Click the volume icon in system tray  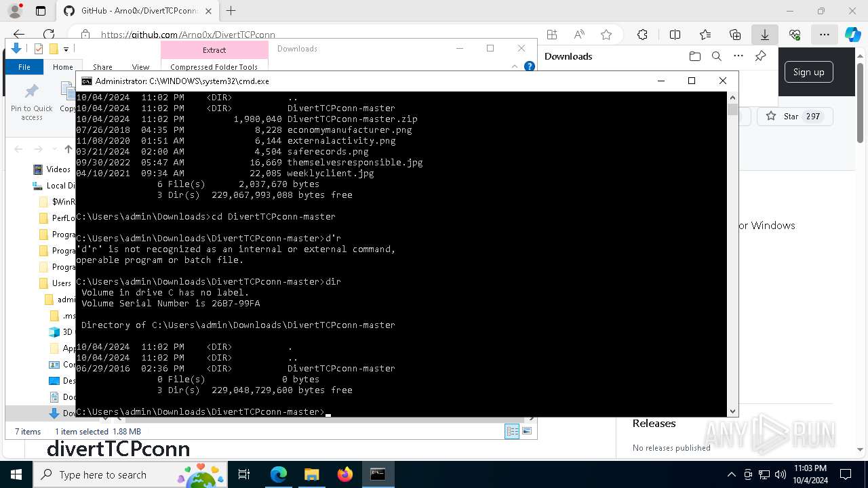[x=781, y=474]
